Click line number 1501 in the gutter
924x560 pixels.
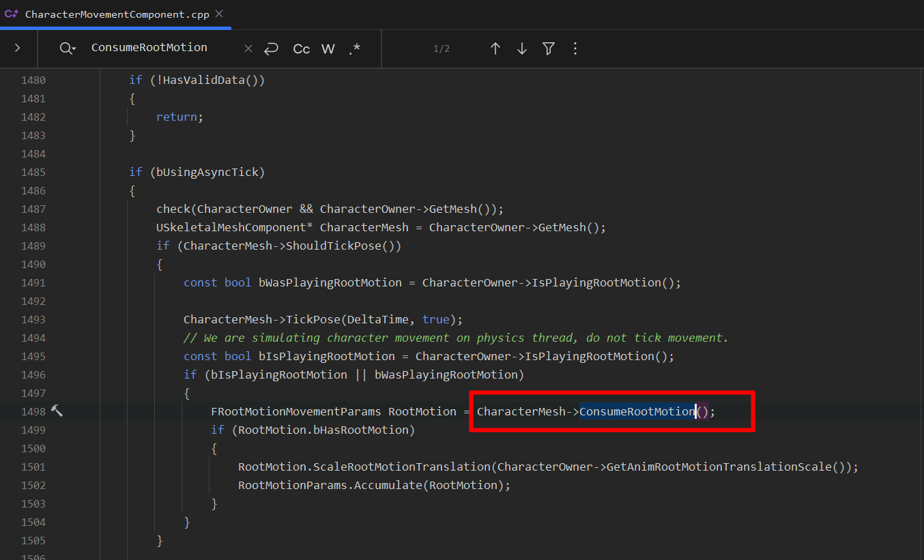(x=33, y=467)
